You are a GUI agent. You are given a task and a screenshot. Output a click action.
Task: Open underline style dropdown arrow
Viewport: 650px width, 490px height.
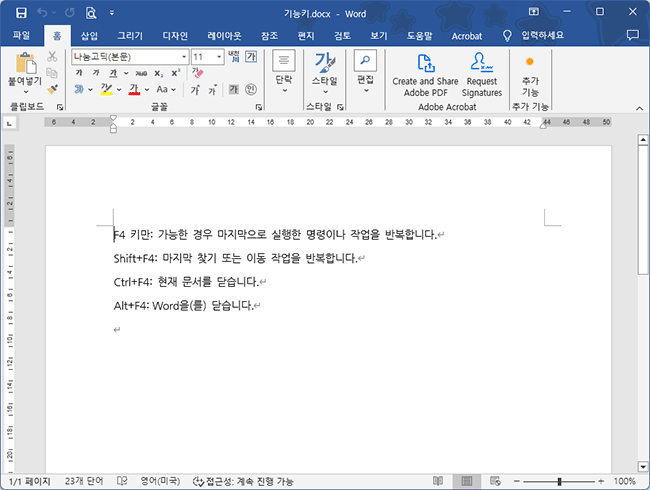[126, 73]
